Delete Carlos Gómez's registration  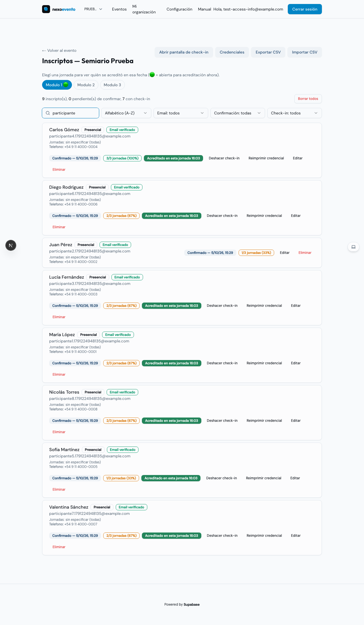[x=59, y=170]
